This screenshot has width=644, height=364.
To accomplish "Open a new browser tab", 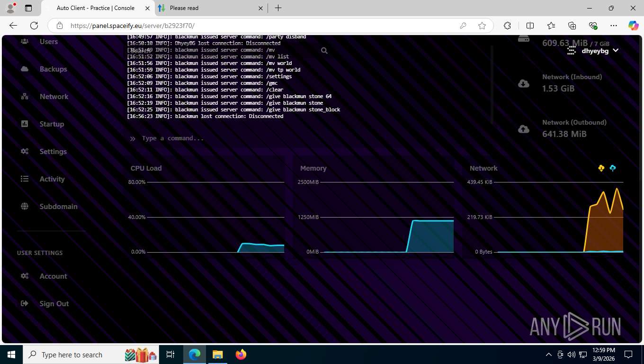I will coord(278,8).
